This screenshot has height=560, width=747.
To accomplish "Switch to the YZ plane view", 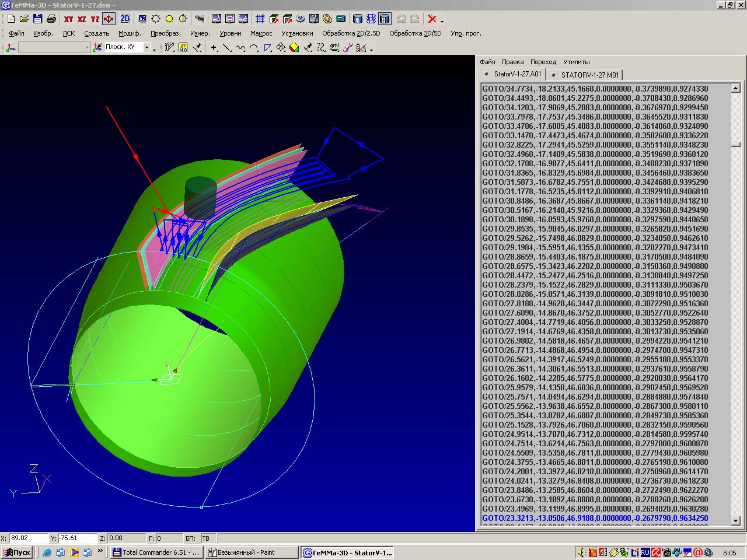I will tap(95, 19).
